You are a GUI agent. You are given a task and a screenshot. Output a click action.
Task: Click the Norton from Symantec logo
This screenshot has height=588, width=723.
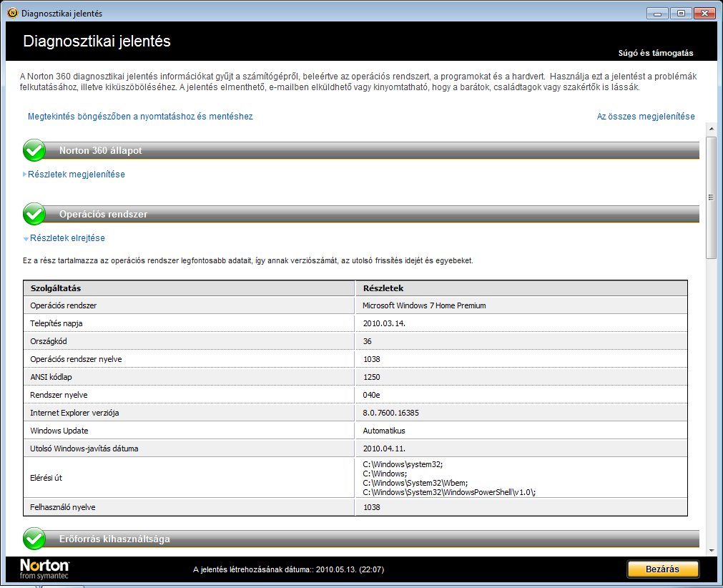[45, 569]
